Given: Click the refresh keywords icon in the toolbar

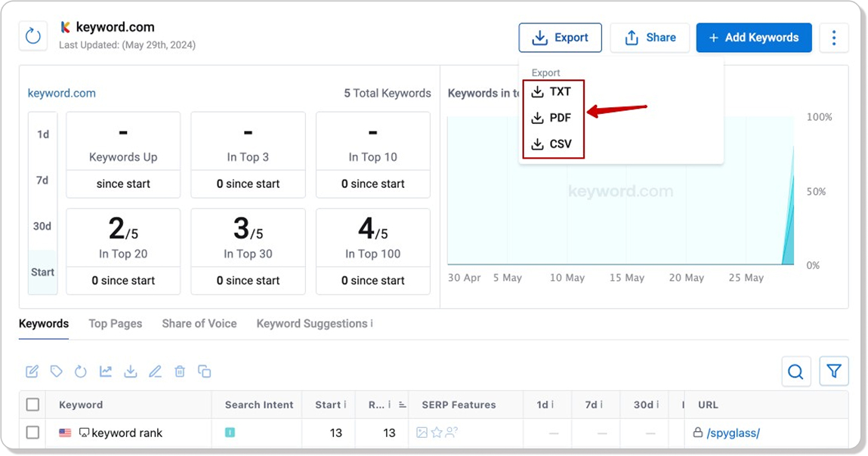Looking at the screenshot, I should [81, 371].
